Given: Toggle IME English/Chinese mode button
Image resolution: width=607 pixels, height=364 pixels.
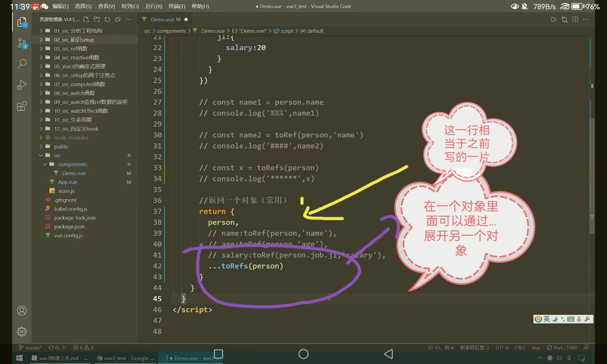Looking at the screenshot, I should [x=547, y=319].
